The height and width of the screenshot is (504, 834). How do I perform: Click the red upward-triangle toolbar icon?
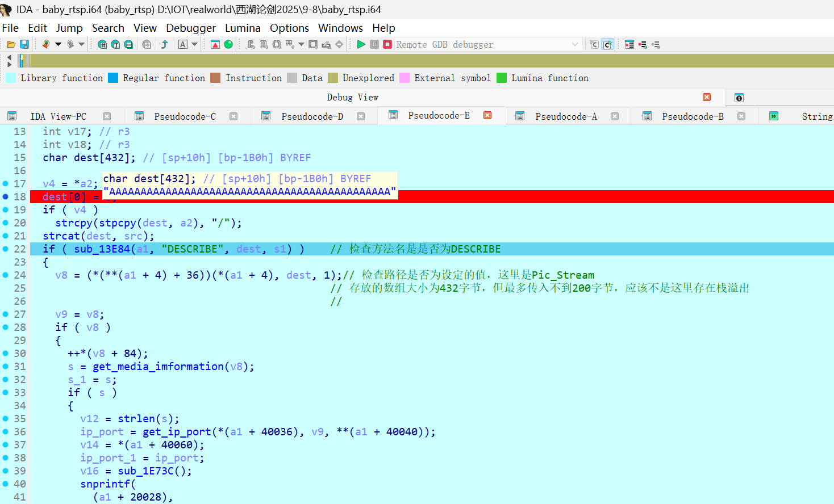215,44
